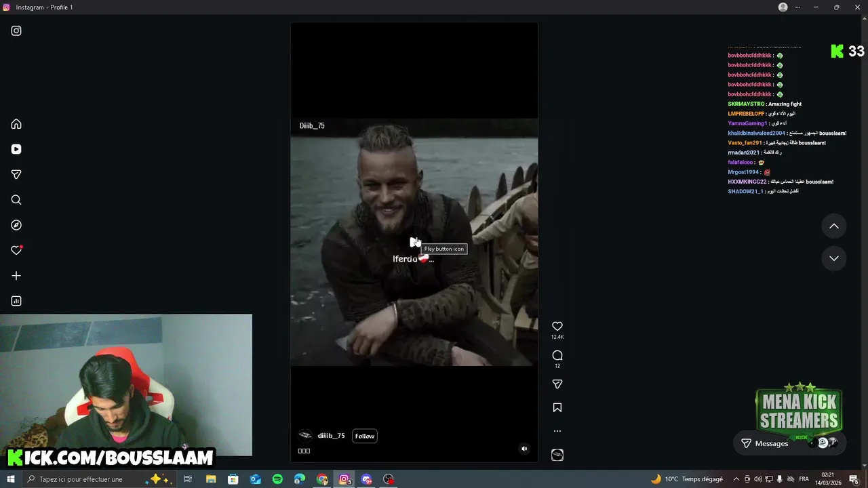Click the falafelcoo chat username
The width and height of the screenshot is (868, 488).
tap(741, 163)
